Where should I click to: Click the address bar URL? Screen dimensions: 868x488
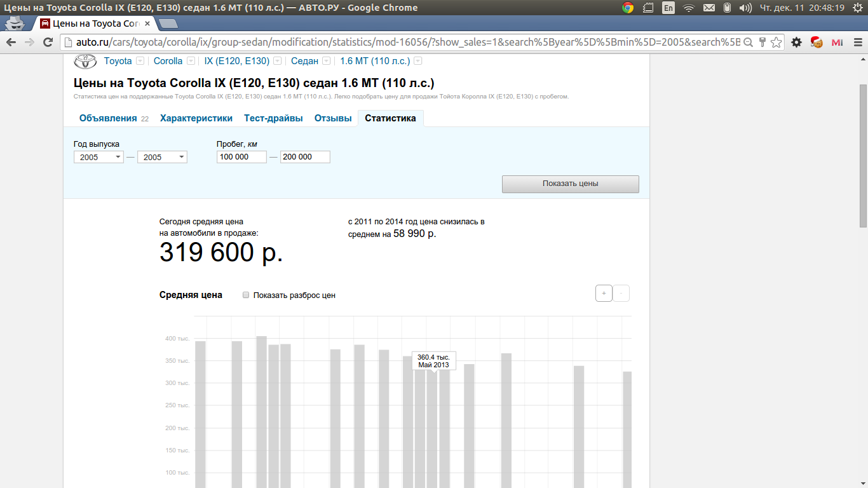(x=407, y=42)
